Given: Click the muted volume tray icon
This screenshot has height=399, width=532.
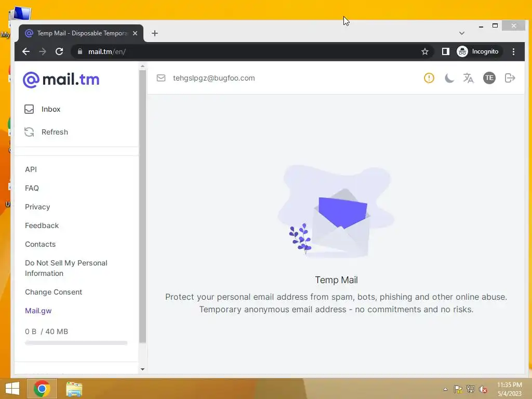Looking at the screenshot, I should (483, 389).
